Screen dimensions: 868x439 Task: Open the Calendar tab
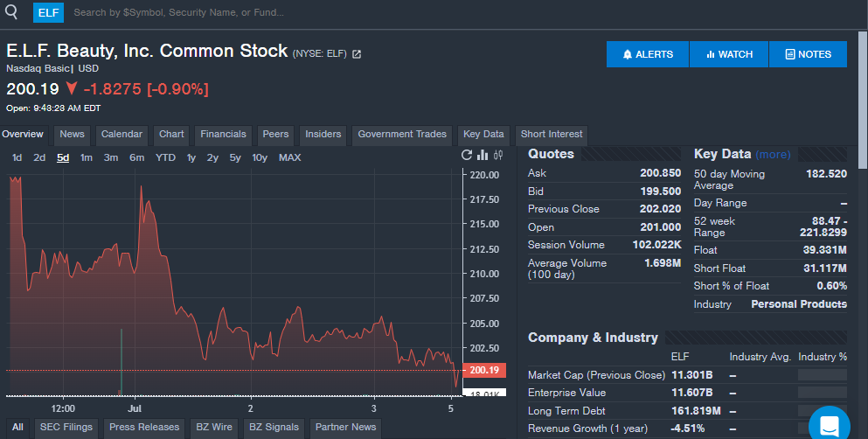[122, 135]
